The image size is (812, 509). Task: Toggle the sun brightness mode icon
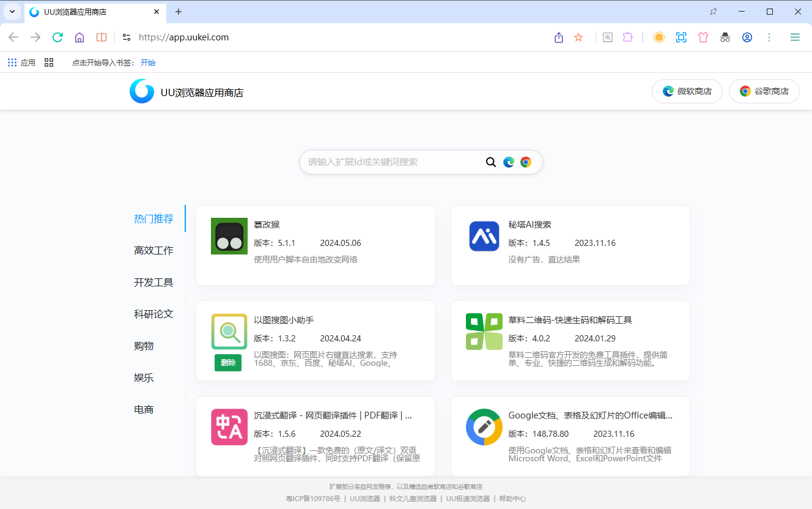tap(659, 37)
